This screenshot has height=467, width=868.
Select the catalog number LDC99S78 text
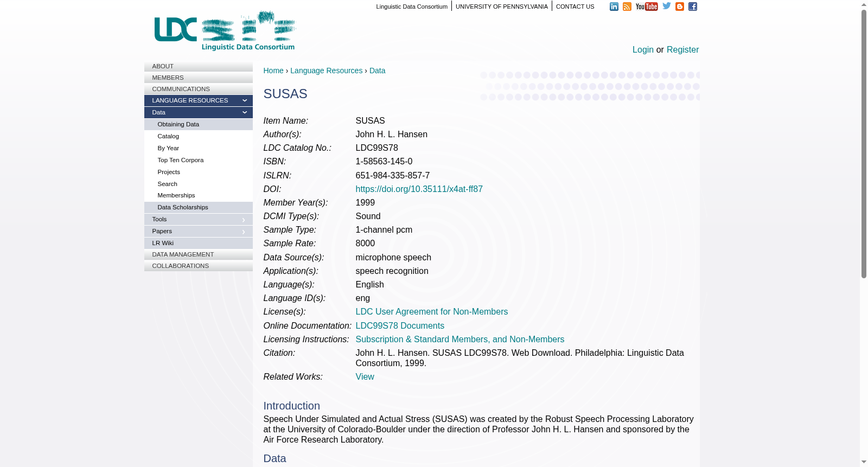point(376,148)
